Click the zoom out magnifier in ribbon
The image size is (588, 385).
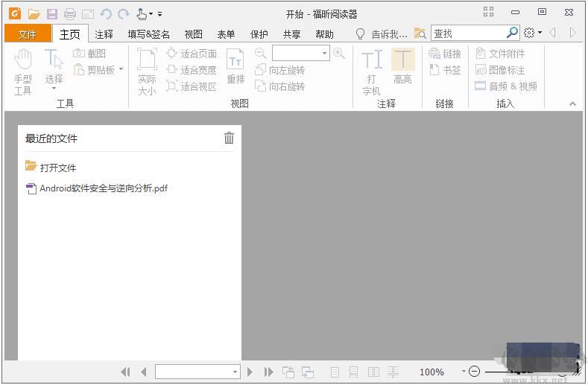click(260, 54)
